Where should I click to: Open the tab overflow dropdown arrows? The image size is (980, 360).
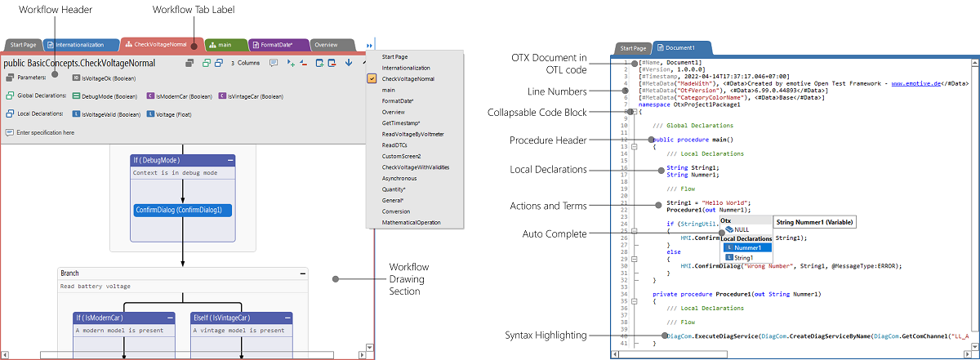pos(370,46)
